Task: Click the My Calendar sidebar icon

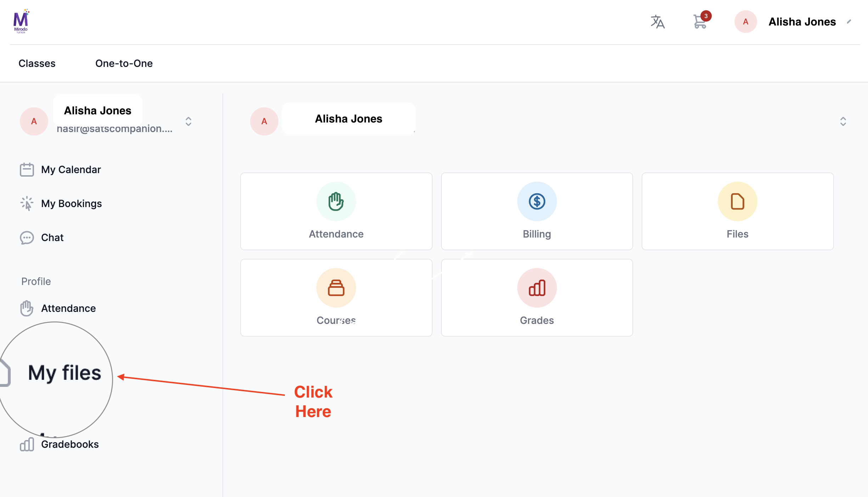Action: click(x=27, y=170)
